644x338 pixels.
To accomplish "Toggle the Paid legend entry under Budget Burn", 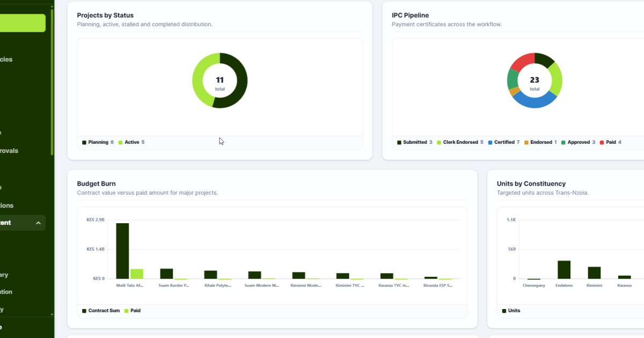I will [132, 311].
